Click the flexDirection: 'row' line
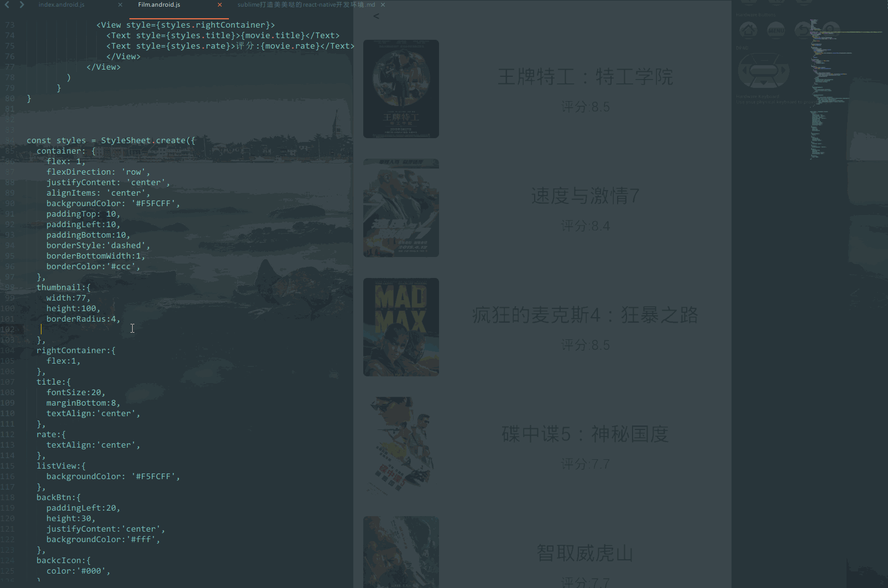 98,172
